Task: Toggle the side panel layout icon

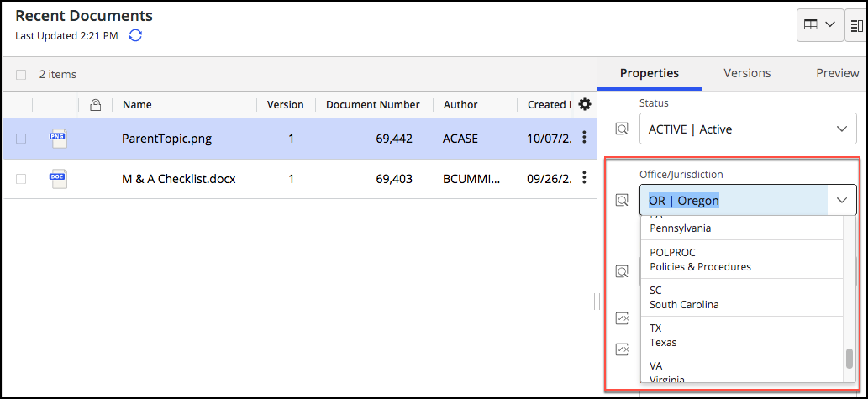Action: 857,26
